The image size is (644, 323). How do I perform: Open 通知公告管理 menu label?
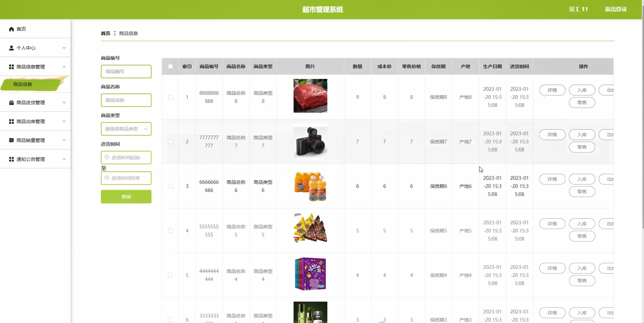click(31, 159)
